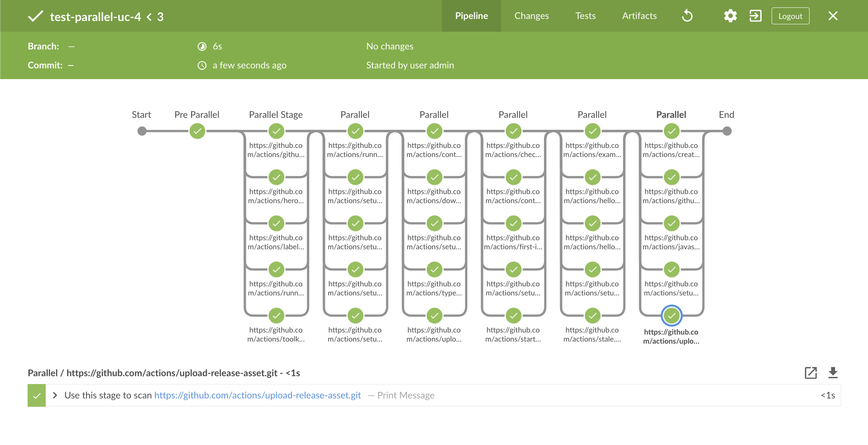
Task: Click the test-parallel-uc-4 pipeline name
Action: (96, 17)
